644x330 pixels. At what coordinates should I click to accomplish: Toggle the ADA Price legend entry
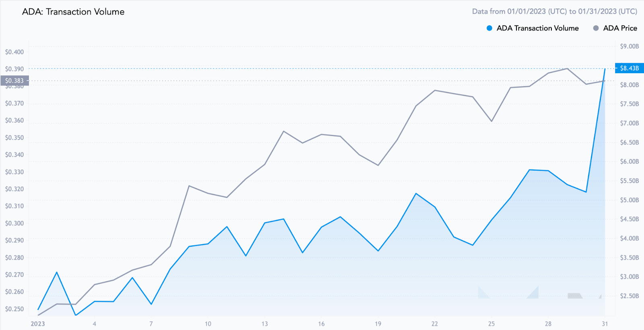click(615, 28)
